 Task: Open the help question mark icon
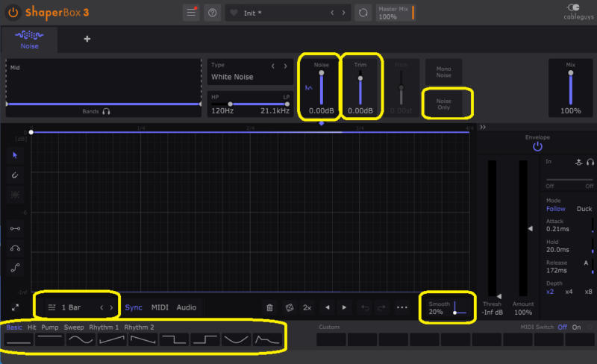[212, 13]
